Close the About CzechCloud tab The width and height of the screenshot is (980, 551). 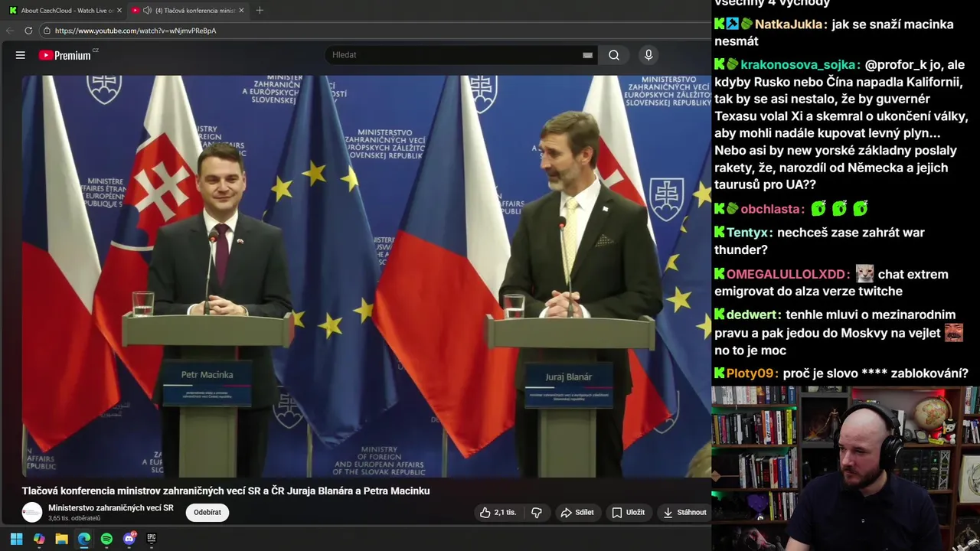tap(119, 11)
